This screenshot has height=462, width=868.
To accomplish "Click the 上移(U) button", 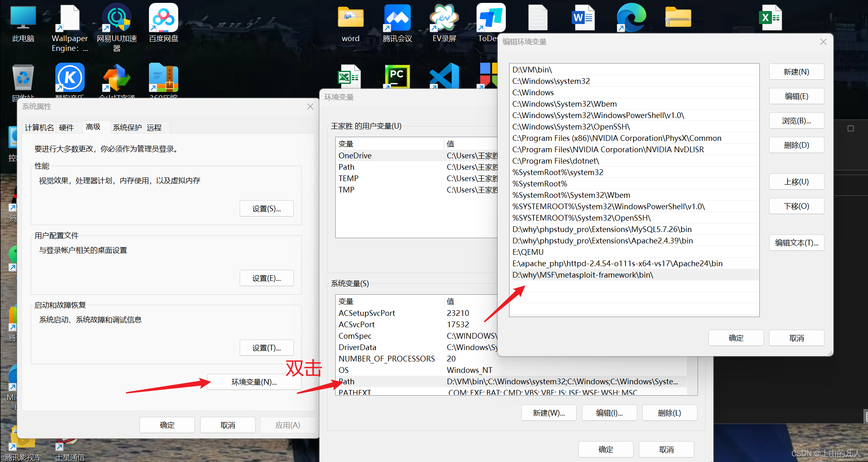I will (x=796, y=182).
